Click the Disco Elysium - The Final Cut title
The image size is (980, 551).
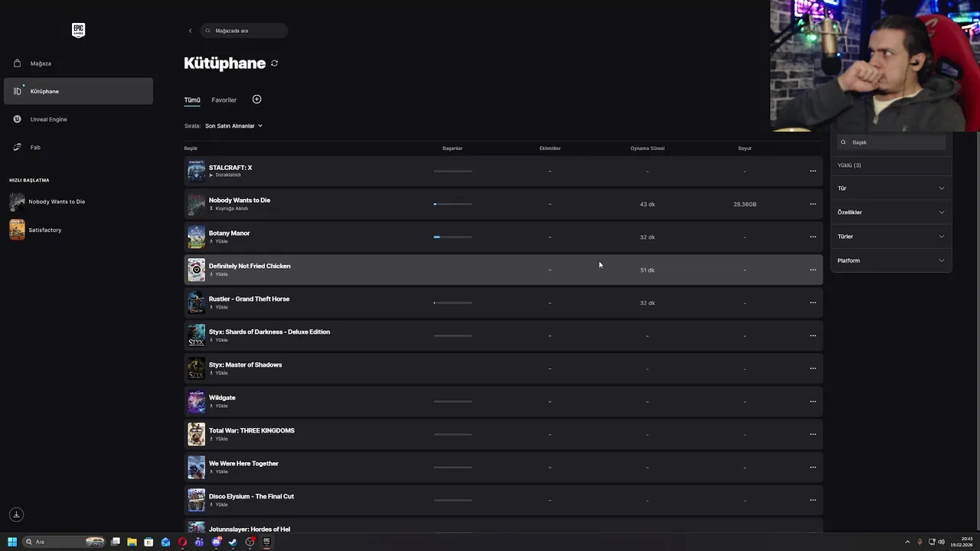[x=251, y=497]
